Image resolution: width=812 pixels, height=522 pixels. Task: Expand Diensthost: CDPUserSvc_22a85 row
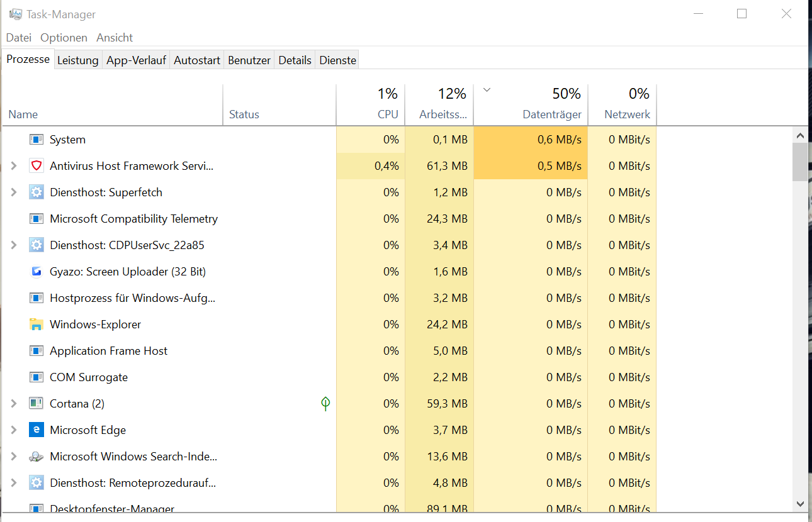[14, 245]
